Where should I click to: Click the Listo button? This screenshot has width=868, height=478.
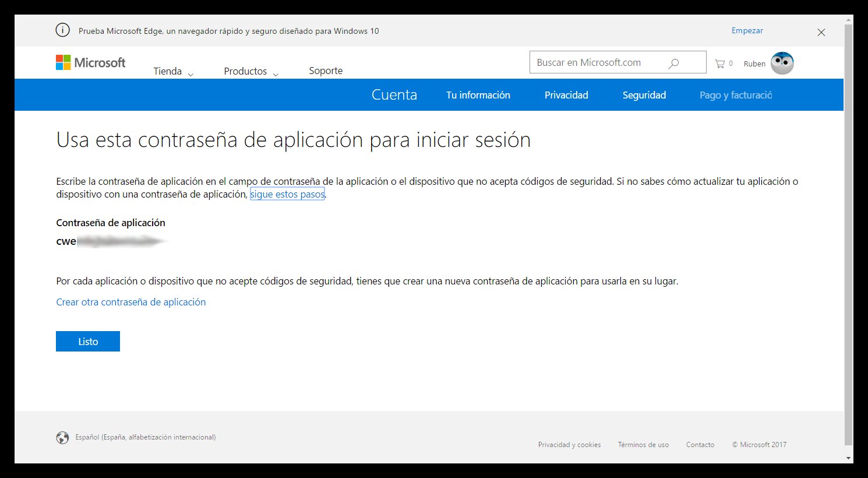pos(87,341)
